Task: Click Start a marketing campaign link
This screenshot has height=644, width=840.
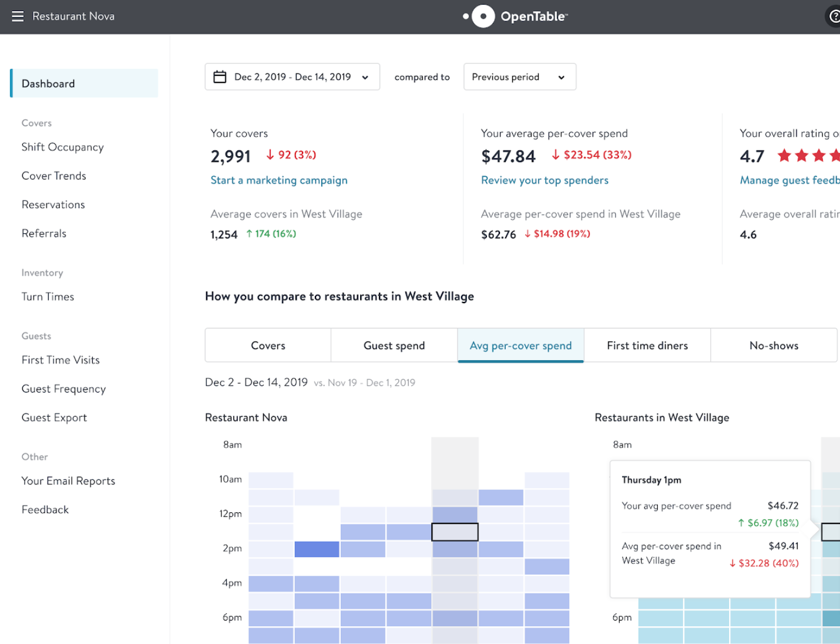Action: (x=279, y=180)
